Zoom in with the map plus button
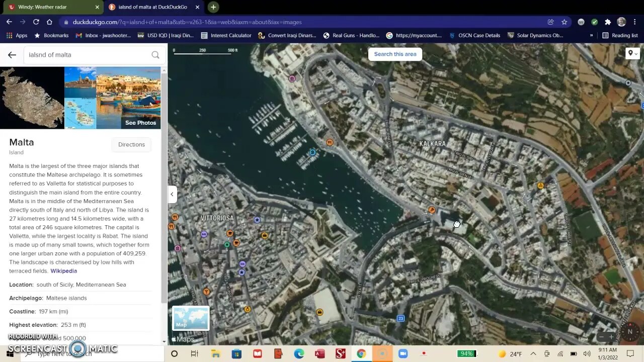644x362 pixels. click(x=611, y=337)
